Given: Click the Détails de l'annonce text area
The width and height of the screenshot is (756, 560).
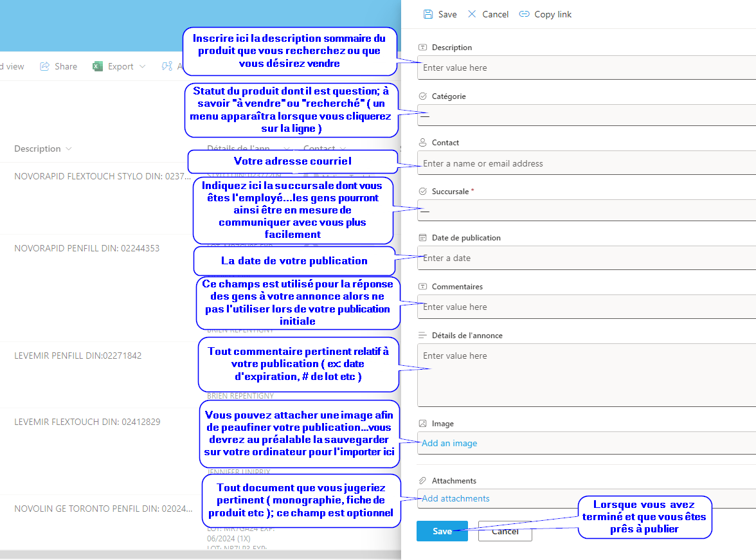Looking at the screenshot, I should point(586,375).
